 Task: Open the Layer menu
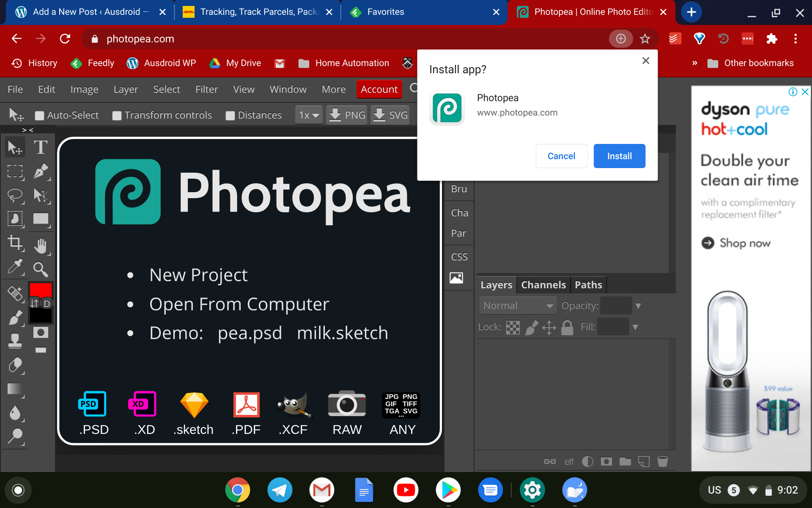coord(126,89)
